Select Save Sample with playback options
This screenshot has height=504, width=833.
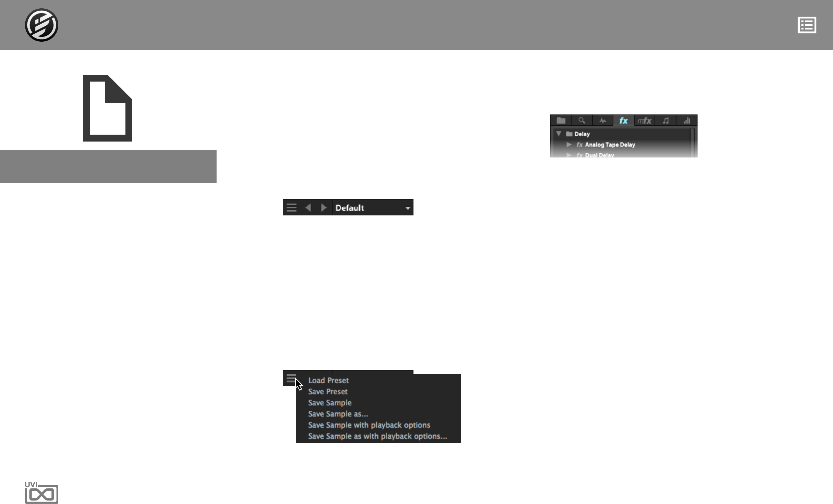pos(369,425)
